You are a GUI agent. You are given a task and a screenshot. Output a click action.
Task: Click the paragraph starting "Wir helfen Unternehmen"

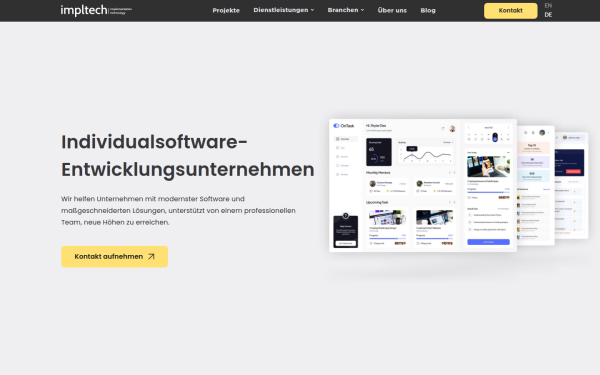pyautogui.click(x=178, y=210)
